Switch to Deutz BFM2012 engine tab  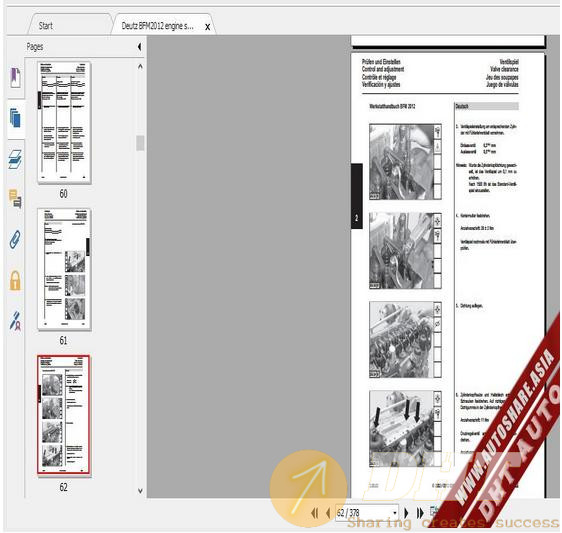click(157, 26)
